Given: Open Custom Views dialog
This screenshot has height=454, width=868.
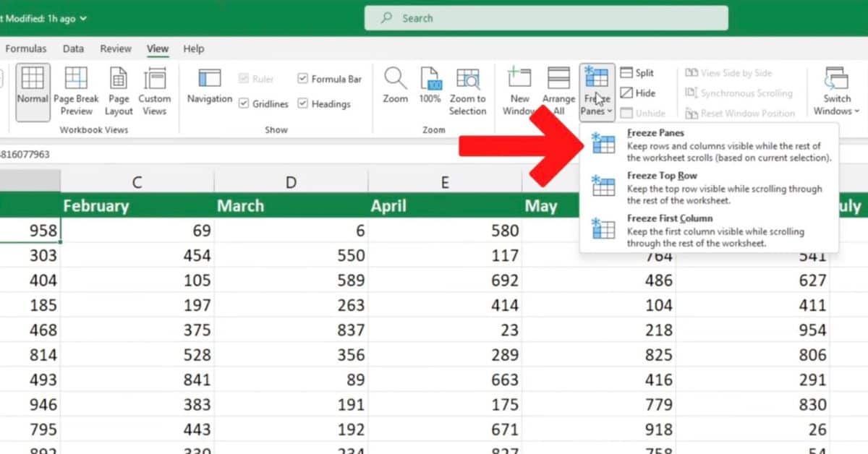Looking at the screenshot, I should pyautogui.click(x=155, y=90).
